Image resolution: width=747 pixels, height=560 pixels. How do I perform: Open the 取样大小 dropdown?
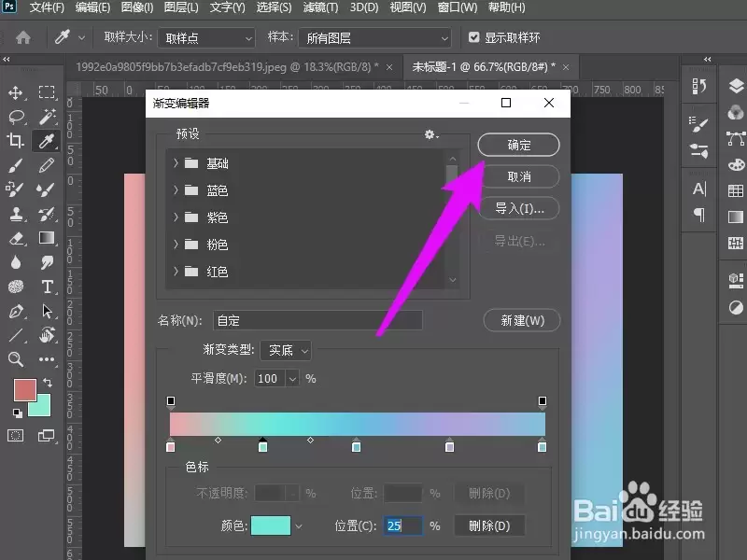pyautogui.click(x=206, y=38)
